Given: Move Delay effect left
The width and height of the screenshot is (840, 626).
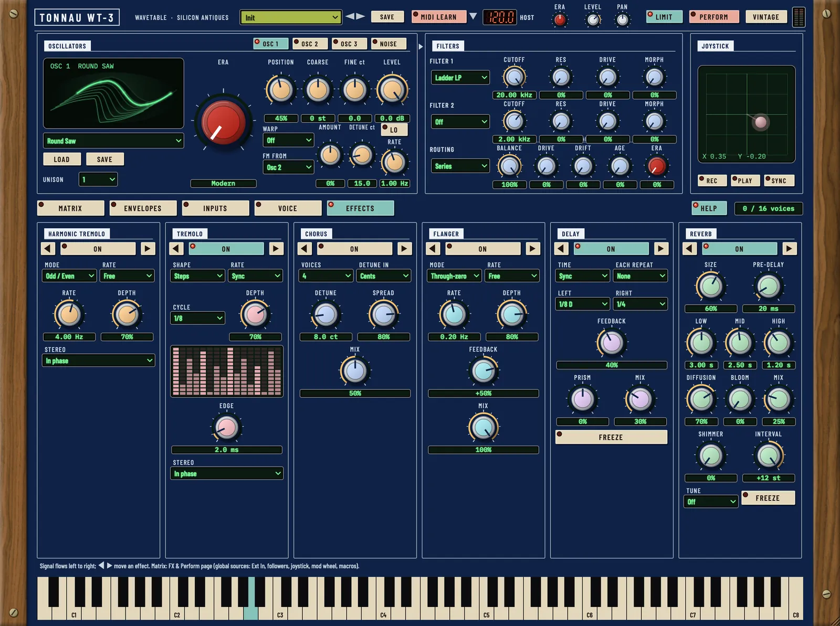Looking at the screenshot, I should pyautogui.click(x=562, y=249).
